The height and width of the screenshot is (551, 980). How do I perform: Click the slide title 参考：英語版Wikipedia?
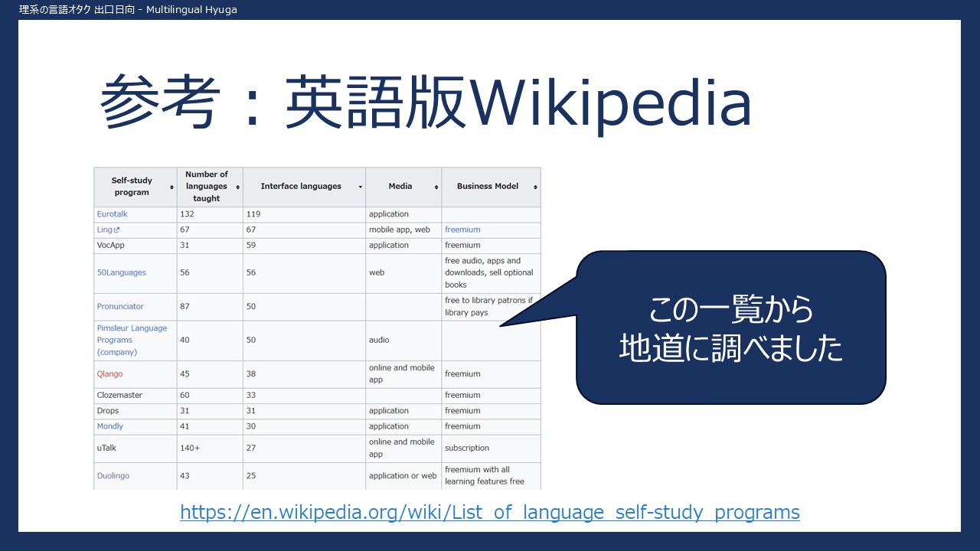(x=426, y=103)
